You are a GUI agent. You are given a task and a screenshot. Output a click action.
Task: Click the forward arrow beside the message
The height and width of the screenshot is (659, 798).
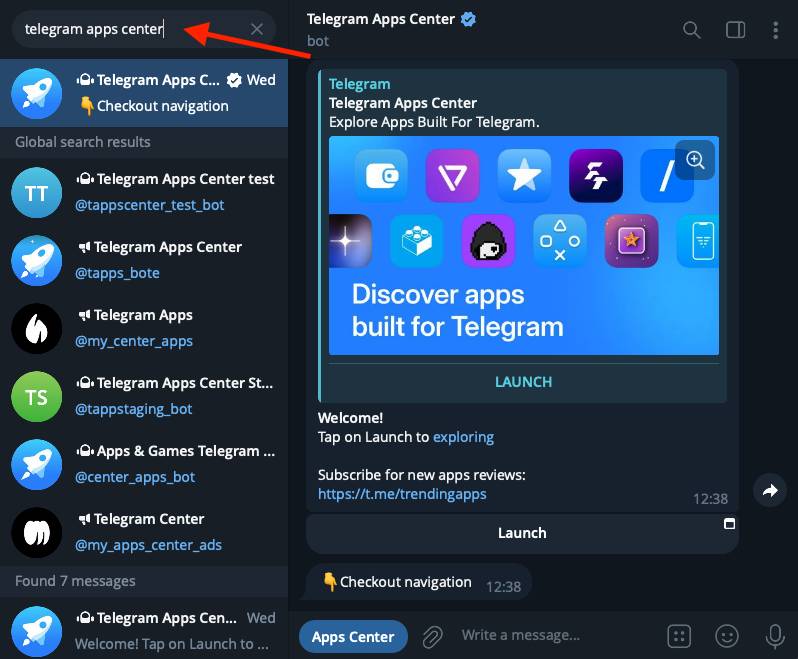coord(770,490)
